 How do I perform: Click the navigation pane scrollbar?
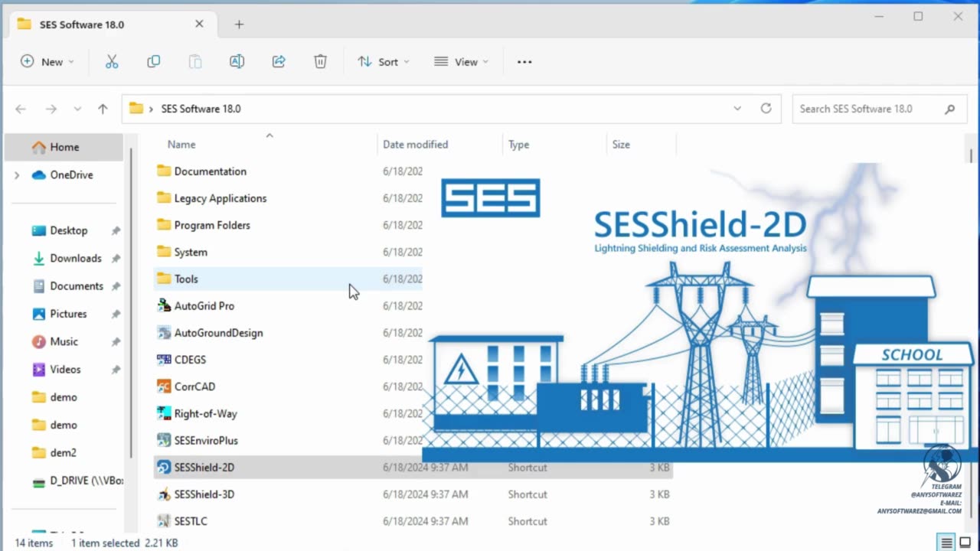tap(132, 302)
